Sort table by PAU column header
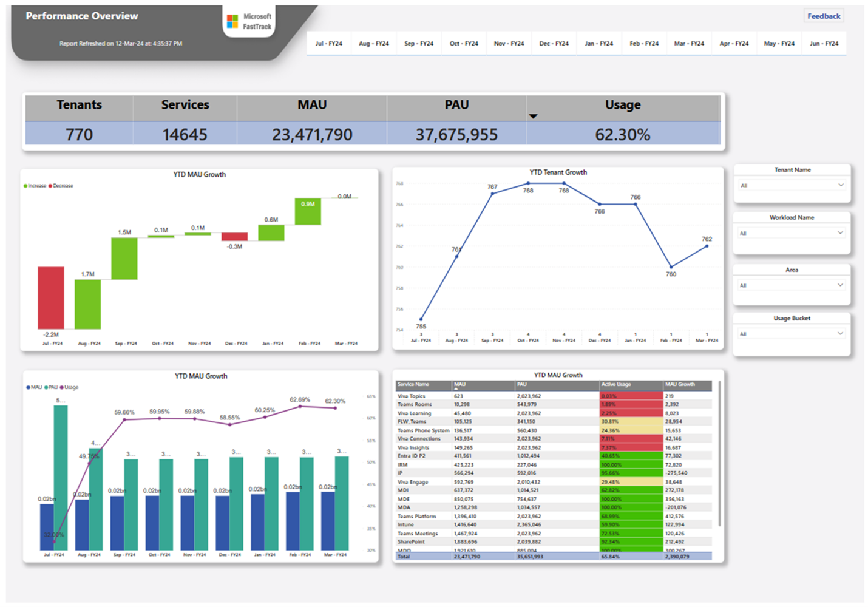 coord(557,384)
